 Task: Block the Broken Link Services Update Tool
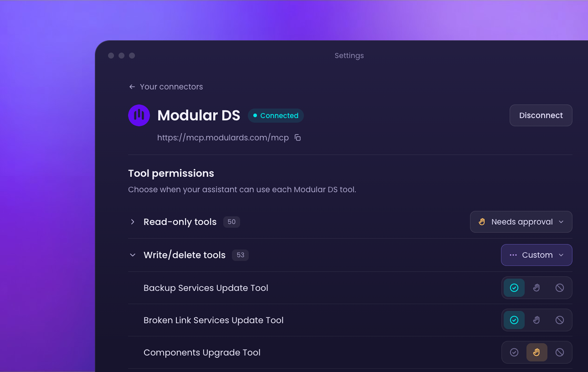(x=559, y=320)
